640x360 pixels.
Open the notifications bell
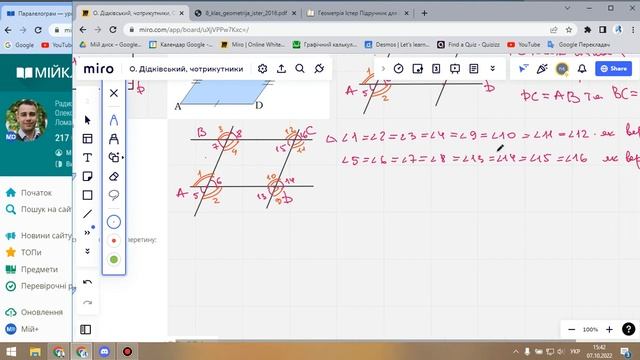[582, 69]
